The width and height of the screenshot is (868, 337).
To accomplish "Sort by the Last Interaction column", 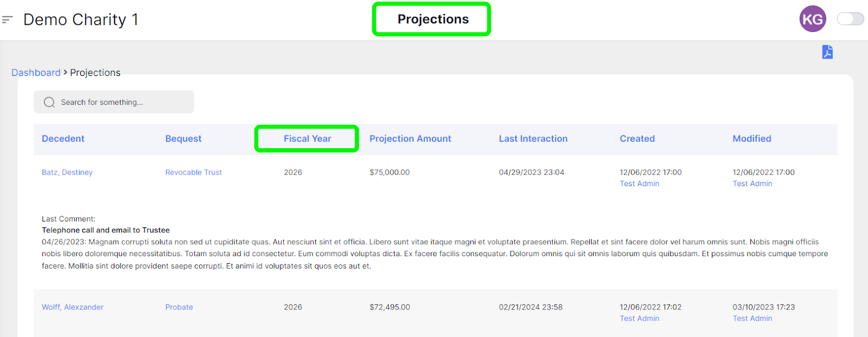I will click(x=533, y=138).
